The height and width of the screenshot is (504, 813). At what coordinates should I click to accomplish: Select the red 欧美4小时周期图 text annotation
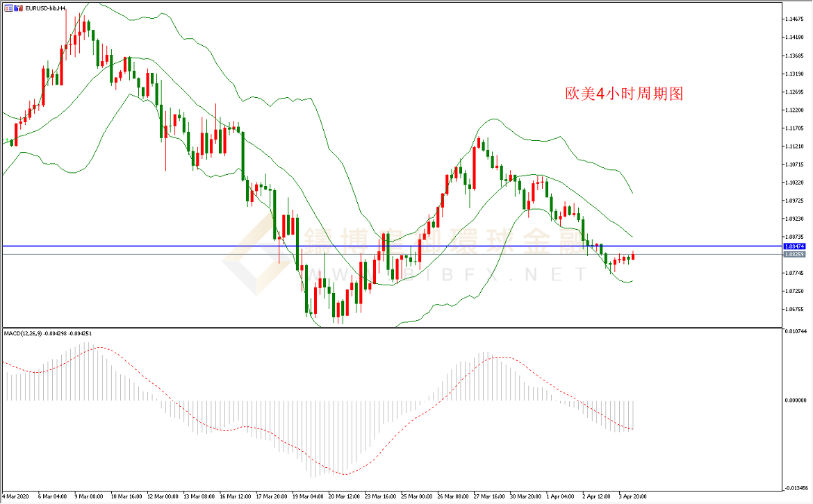pos(624,94)
